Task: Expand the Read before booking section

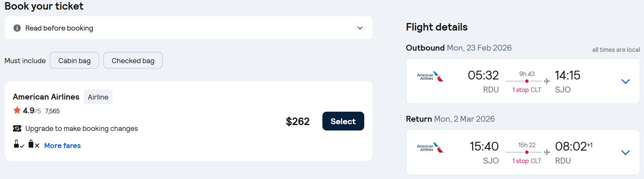Action: [360, 28]
